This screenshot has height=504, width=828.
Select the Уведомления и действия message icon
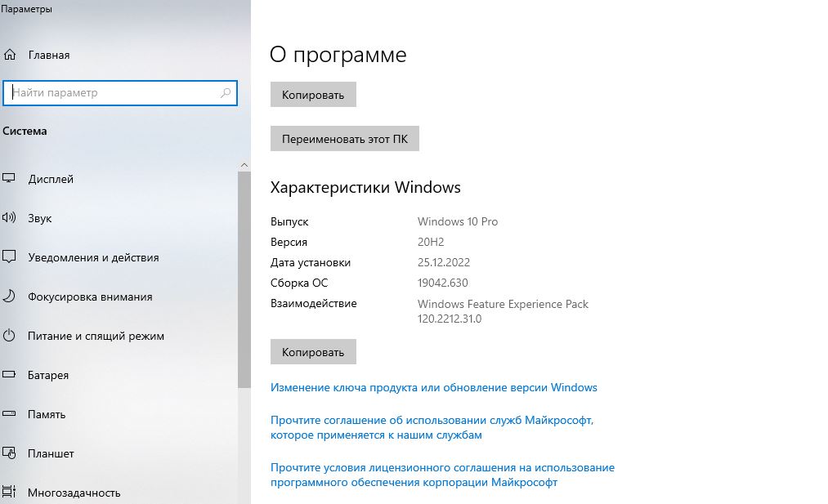pyautogui.click(x=10, y=257)
